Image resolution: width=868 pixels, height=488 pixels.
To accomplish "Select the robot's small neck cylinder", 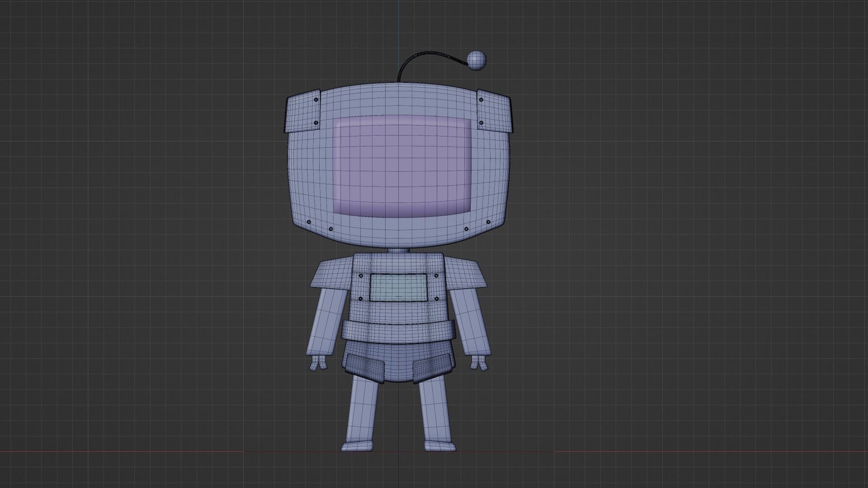I will pyautogui.click(x=398, y=250).
